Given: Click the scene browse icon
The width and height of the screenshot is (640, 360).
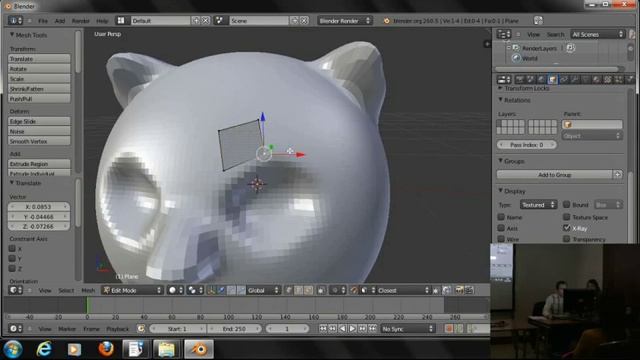Looking at the screenshot, I should (220, 20).
